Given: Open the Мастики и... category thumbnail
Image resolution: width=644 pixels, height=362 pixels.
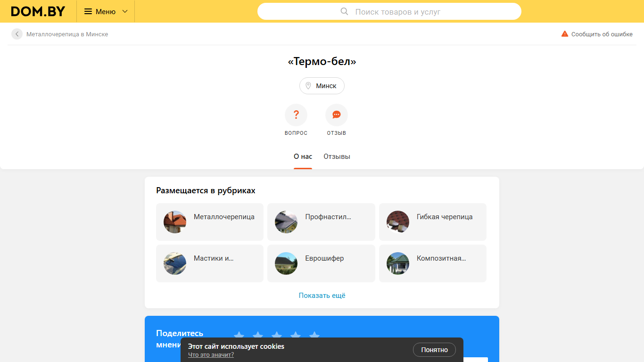Looking at the screenshot, I should point(175,263).
